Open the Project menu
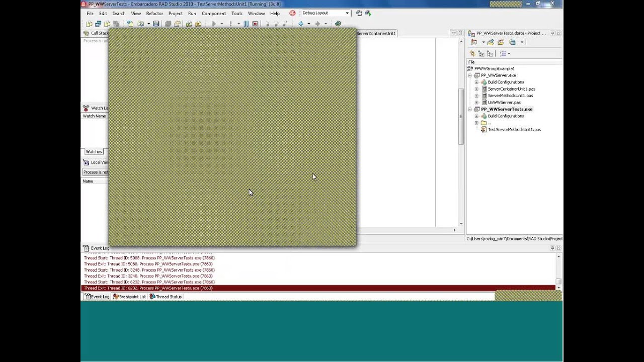This screenshot has width=644, height=362. [x=176, y=14]
